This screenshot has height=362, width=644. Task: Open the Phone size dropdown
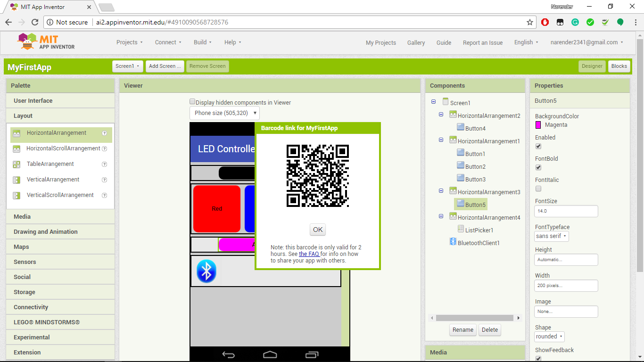(224, 113)
